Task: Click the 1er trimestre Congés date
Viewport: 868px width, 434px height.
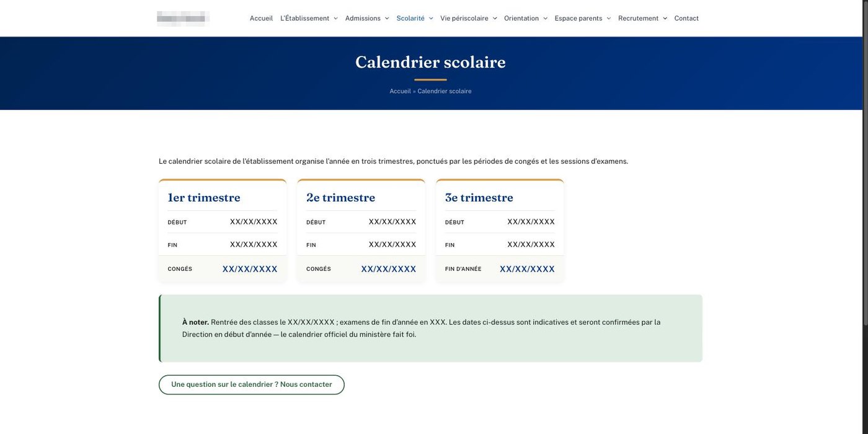Action: coord(250,269)
